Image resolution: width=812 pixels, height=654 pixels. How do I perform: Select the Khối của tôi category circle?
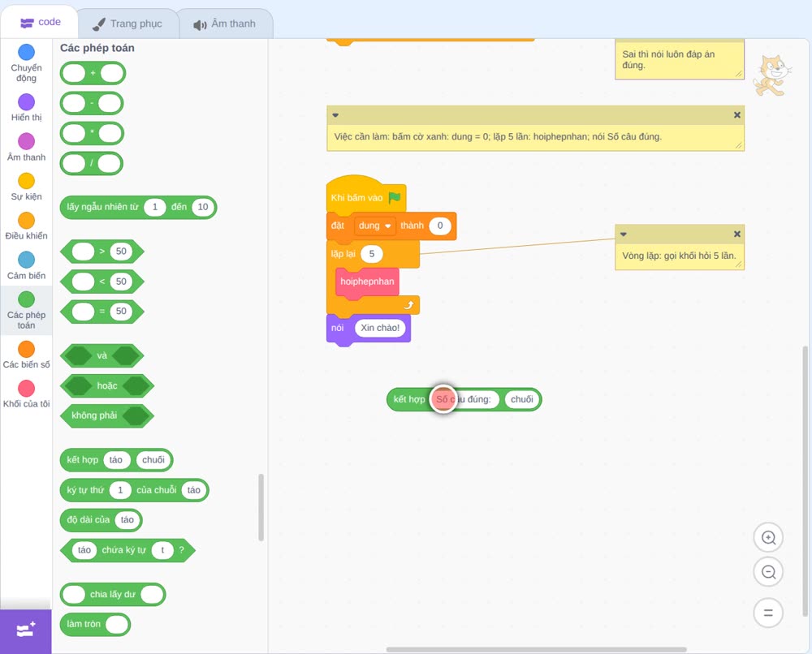pos(27,388)
